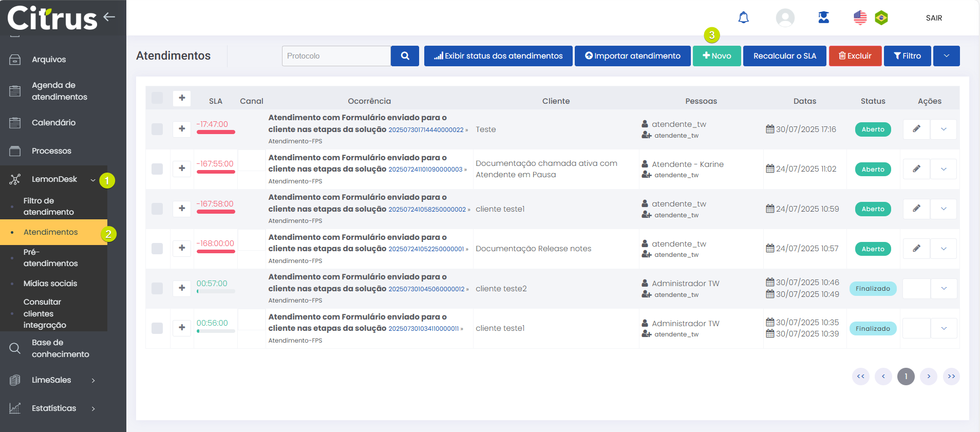Open Pré-atendimentos in the sidebar
The width and height of the screenshot is (980, 432).
50,258
